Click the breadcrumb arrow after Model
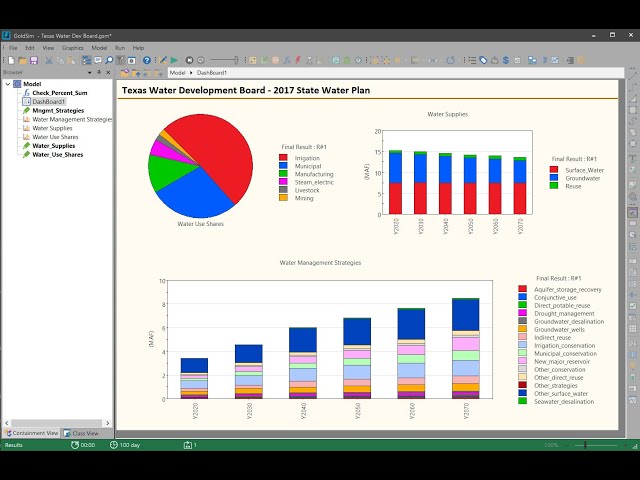640x480 pixels. click(x=191, y=73)
